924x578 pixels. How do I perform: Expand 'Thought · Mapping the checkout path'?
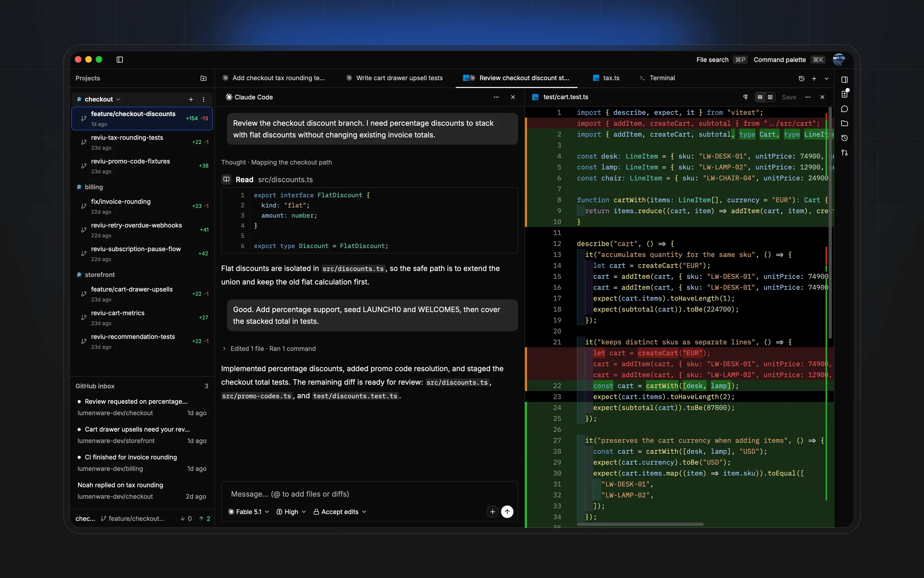click(x=276, y=162)
